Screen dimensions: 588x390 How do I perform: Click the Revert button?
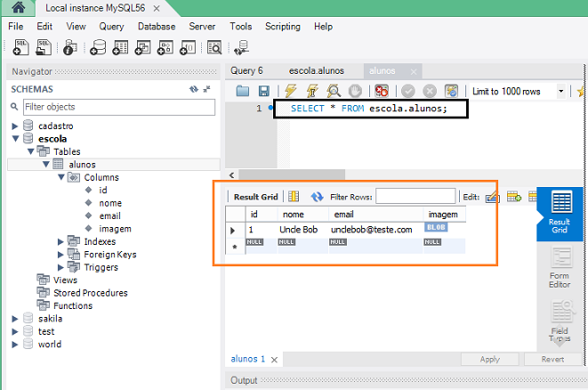tap(552, 359)
